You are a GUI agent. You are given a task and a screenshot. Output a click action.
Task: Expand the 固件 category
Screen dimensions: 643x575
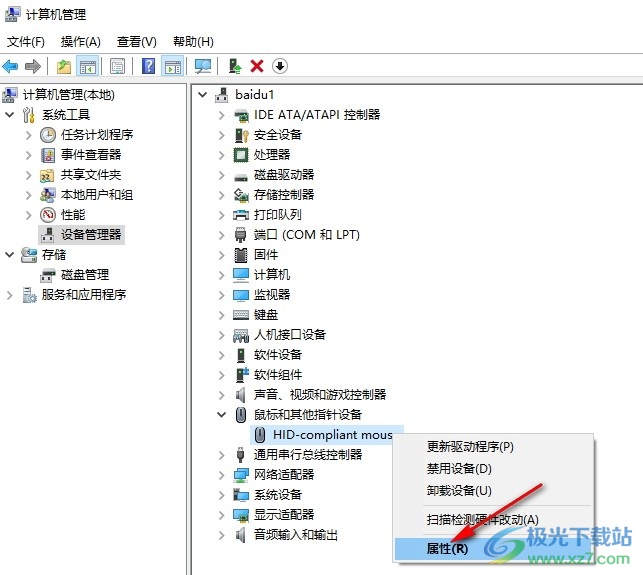[221, 255]
